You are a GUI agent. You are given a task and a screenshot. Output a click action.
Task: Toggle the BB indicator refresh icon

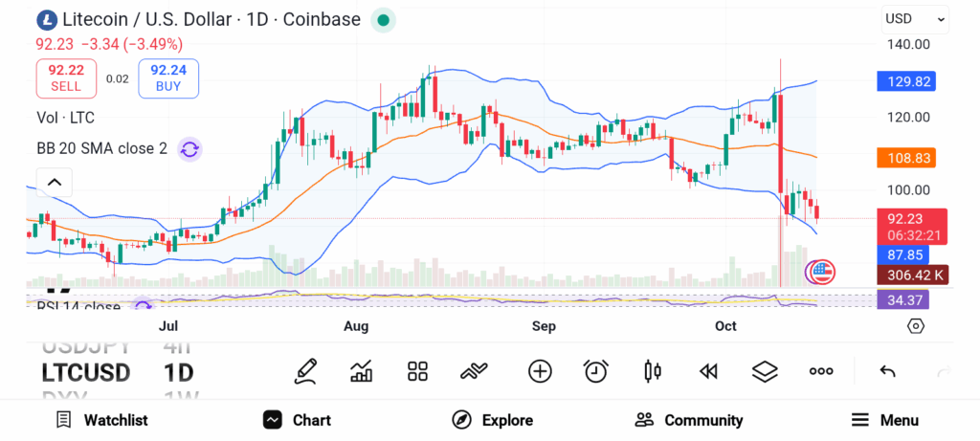pyautogui.click(x=189, y=148)
